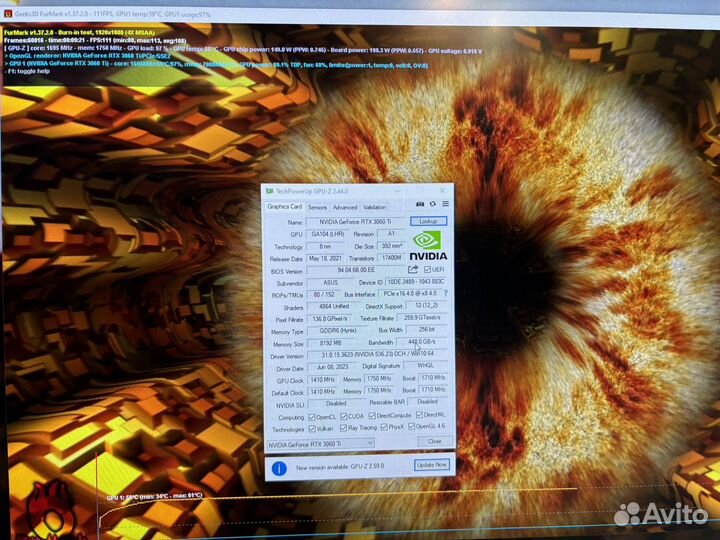Click the Release Date May 18, 2021 field
This screenshot has height=540, width=720.
(x=326, y=259)
